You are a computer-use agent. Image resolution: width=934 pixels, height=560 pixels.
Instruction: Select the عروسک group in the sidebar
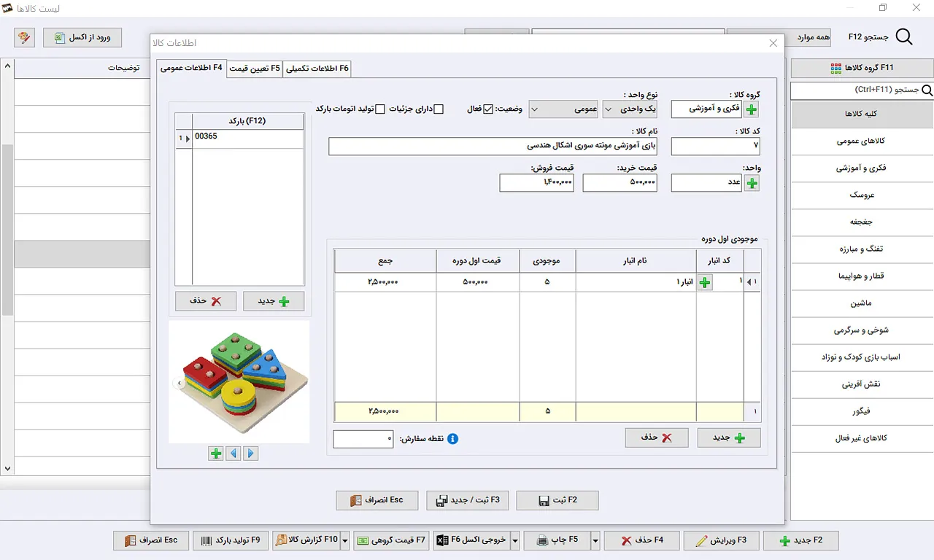point(862,195)
